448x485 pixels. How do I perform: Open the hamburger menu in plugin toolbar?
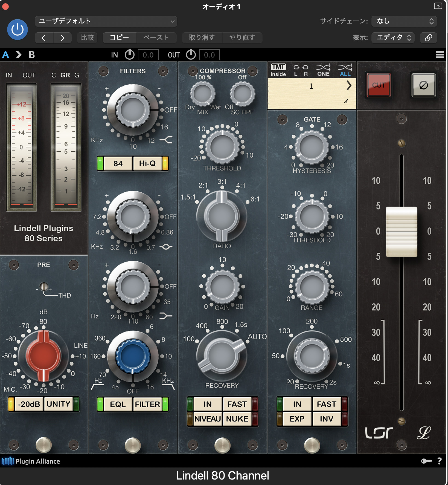click(440, 55)
